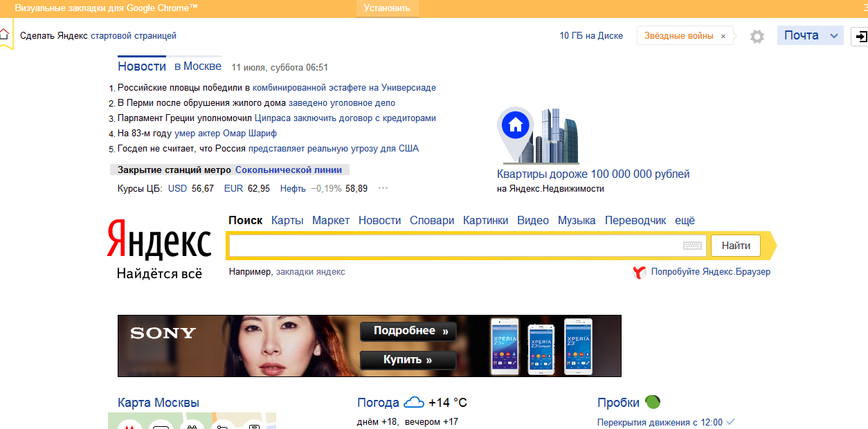Open the Погода weather heading link

click(x=378, y=403)
